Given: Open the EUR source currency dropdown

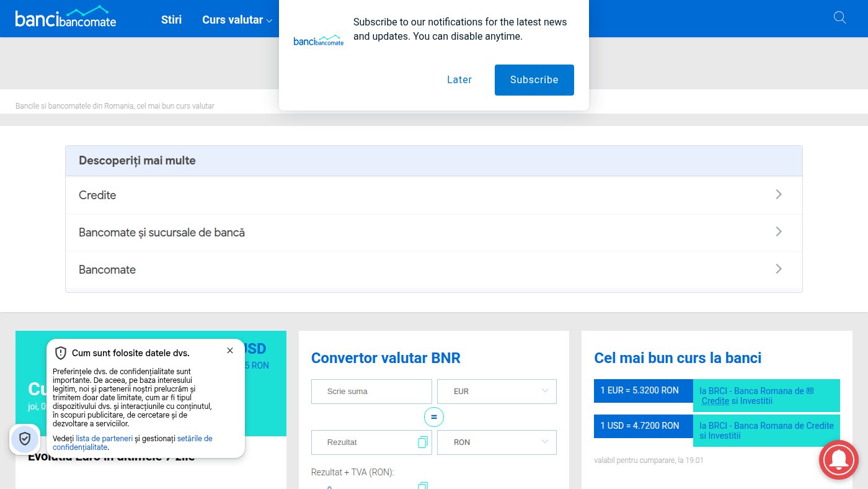Looking at the screenshot, I should click(497, 392).
